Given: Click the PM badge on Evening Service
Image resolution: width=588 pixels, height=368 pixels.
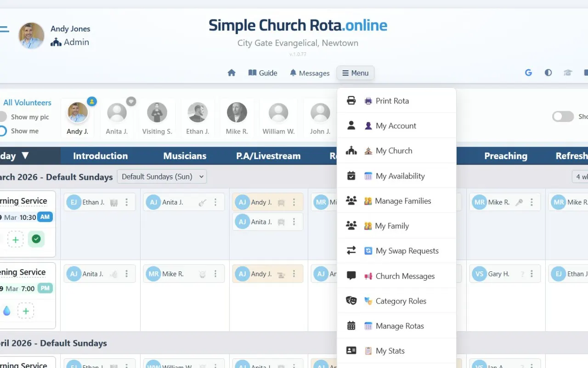Looking at the screenshot, I should coord(45,288).
